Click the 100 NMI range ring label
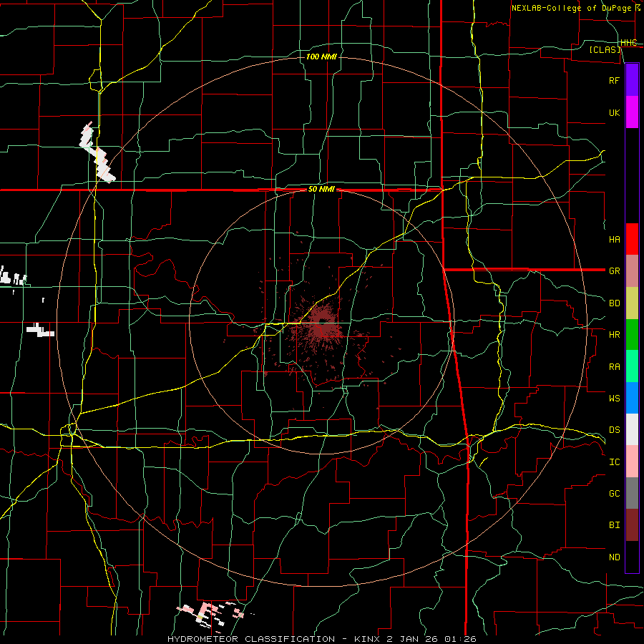This screenshot has width=644, height=644. click(321, 57)
